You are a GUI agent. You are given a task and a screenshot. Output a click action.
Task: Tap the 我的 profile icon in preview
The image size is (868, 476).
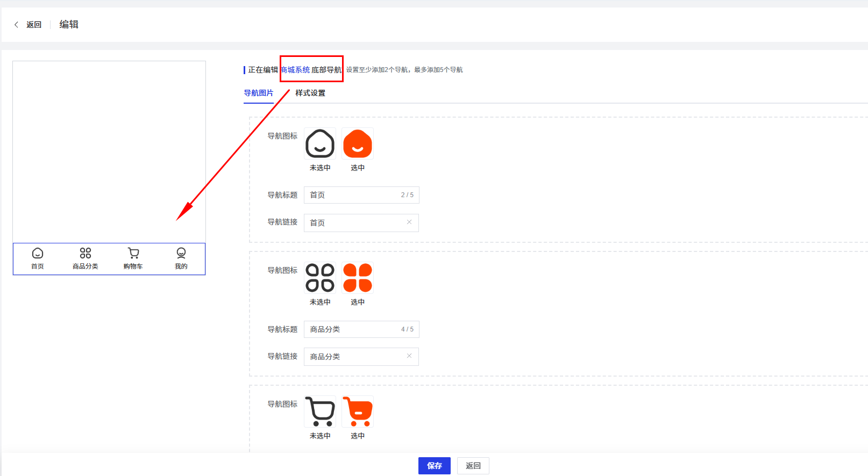pos(181,253)
